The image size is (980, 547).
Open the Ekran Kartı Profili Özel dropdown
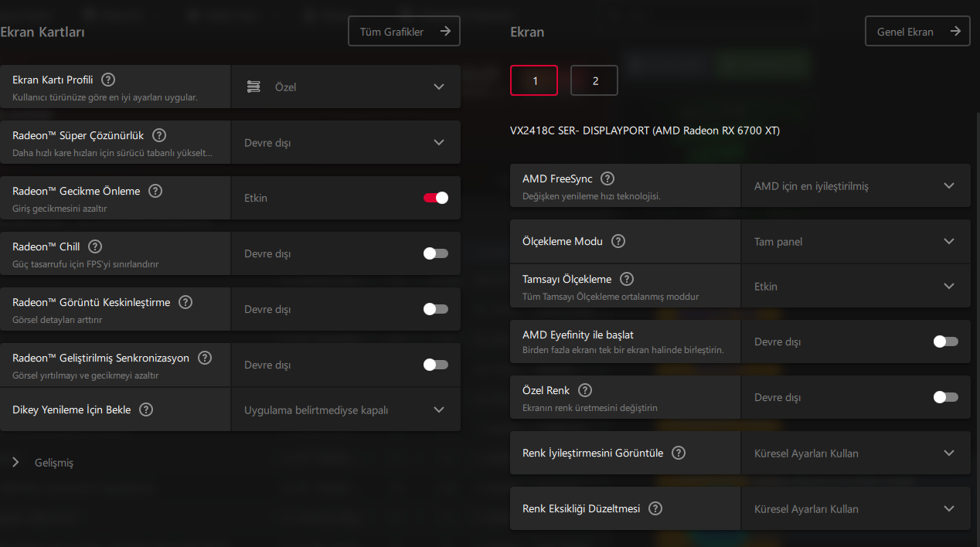pyautogui.click(x=345, y=87)
